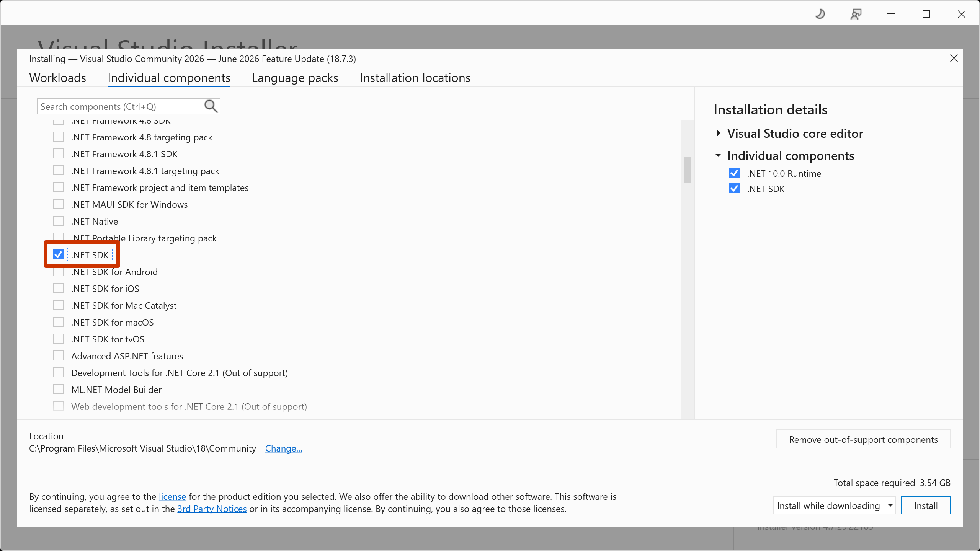Screen dimensions: 980x551
Task: Go to Installation locations tab
Action: point(415,78)
